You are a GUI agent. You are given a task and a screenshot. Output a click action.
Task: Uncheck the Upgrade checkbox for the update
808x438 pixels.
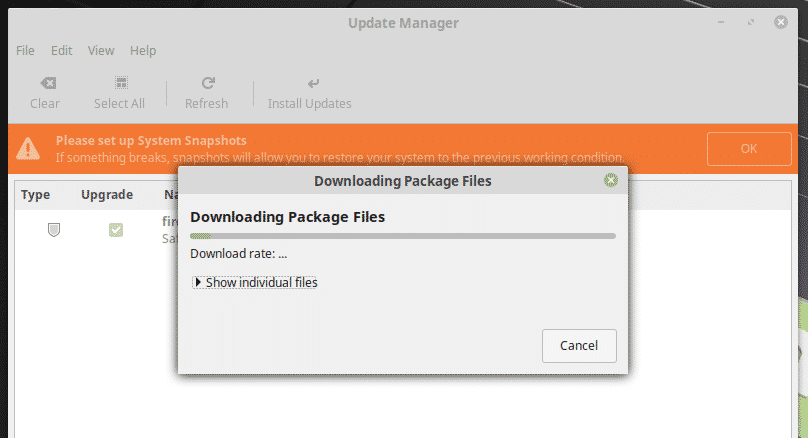116,230
